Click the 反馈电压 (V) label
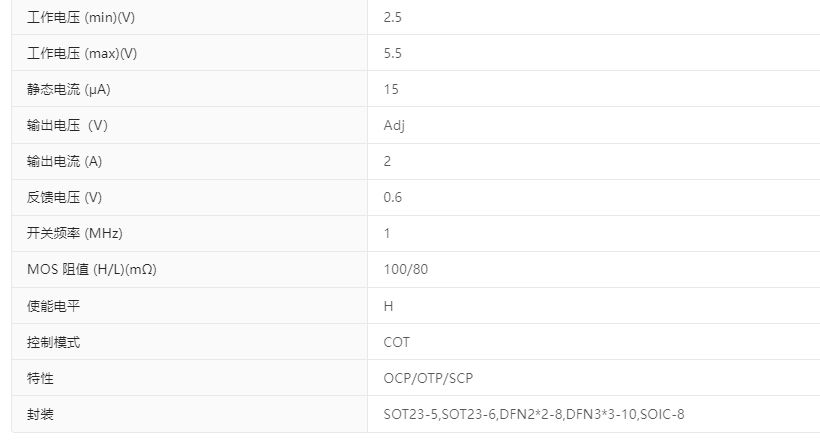This screenshot has width=820, height=440. (x=65, y=197)
